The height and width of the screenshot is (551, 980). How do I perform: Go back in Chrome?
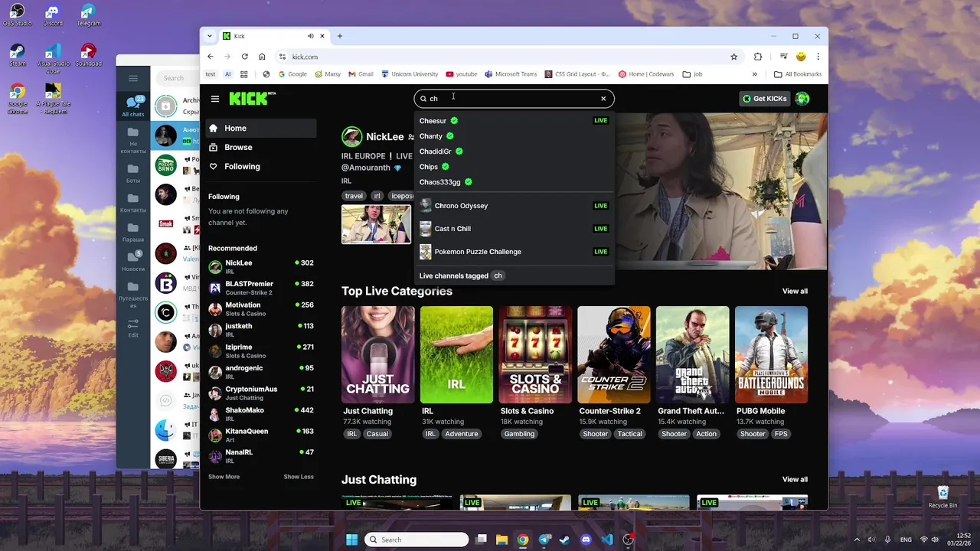[211, 57]
